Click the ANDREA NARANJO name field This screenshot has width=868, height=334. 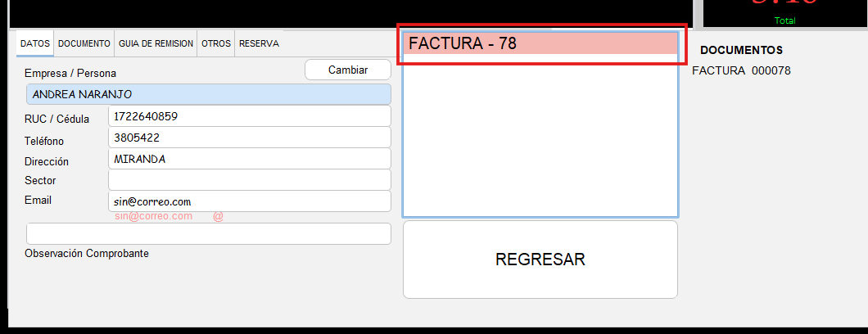(x=209, y=94)
